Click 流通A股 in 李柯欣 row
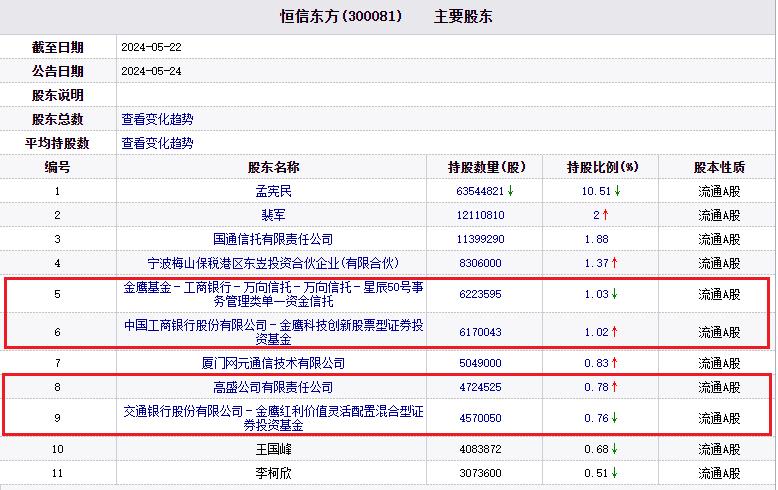778x490 pixels. click(719, 473)
